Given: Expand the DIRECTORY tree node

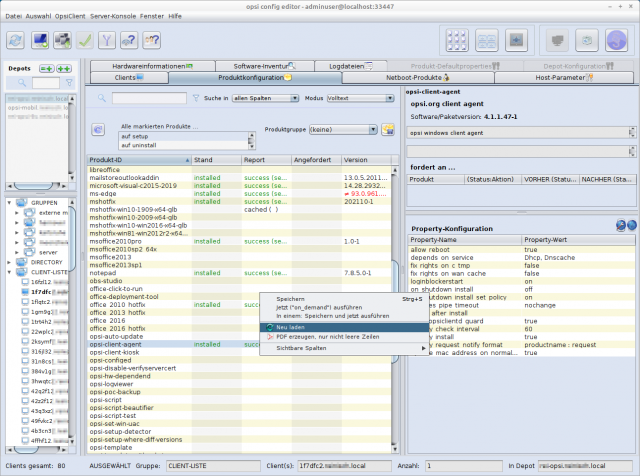Looking at the screenshot, I should coord(9,262).
